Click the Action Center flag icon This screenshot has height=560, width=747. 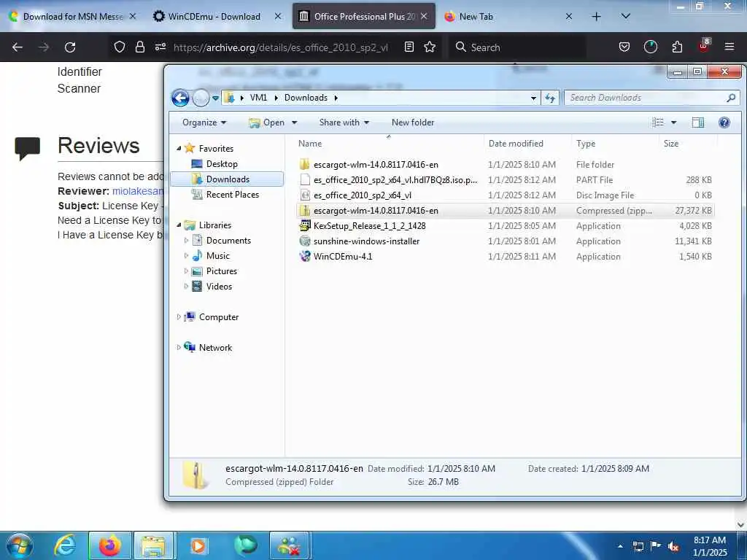tap(656, 546)
